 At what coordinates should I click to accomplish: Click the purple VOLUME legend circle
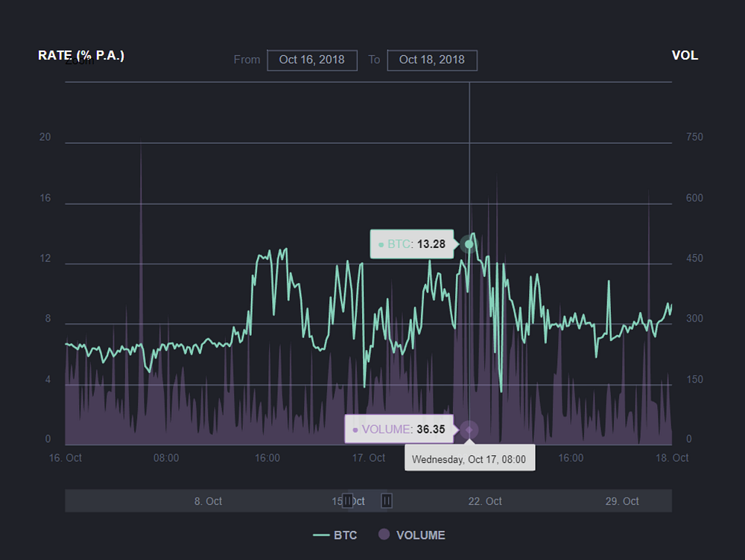384,535
